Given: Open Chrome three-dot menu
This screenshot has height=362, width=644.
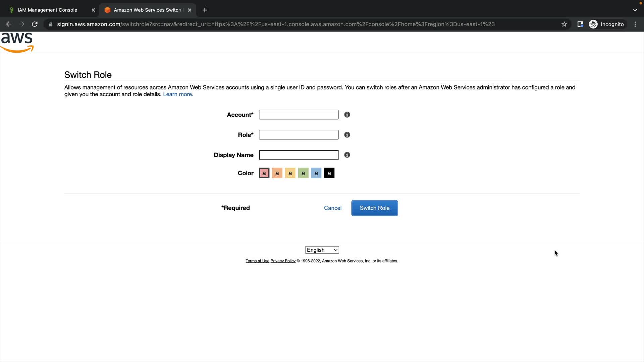Looking at the screenshot, I should pos(635,24).
